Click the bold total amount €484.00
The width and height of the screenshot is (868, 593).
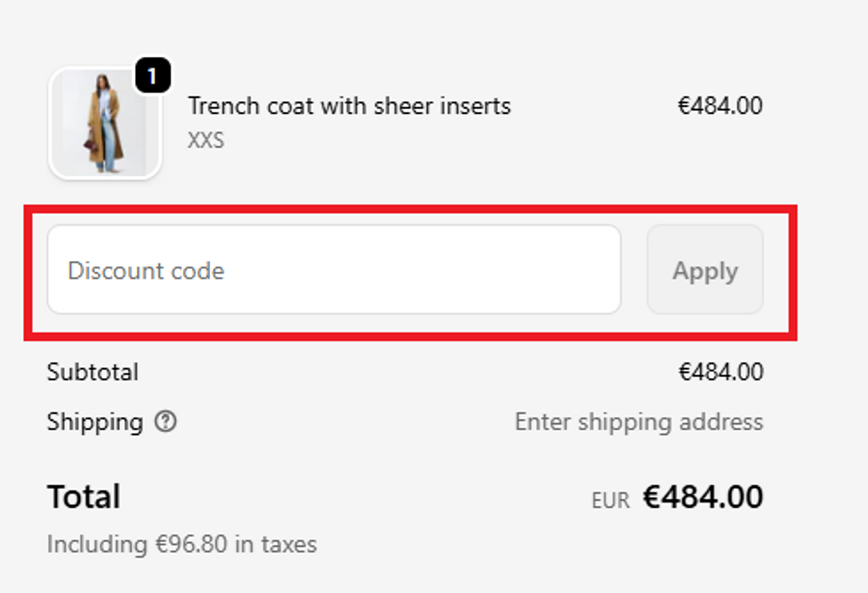click(703, 497)
